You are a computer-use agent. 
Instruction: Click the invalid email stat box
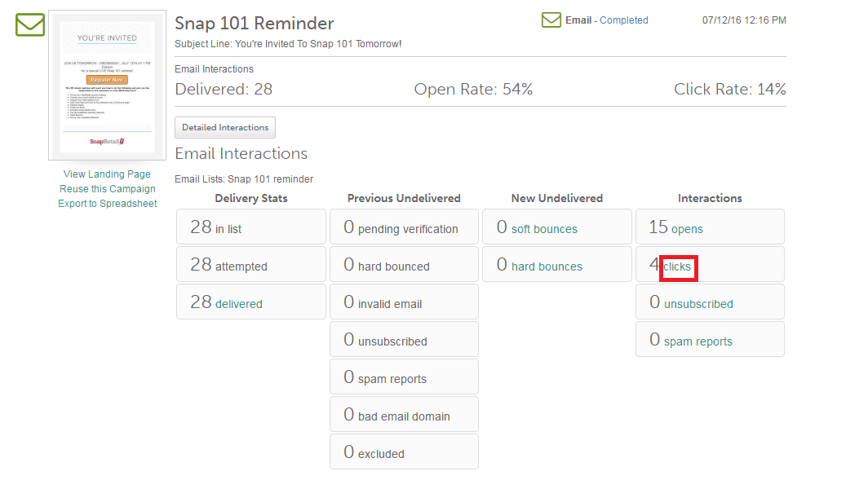point(404,302)
